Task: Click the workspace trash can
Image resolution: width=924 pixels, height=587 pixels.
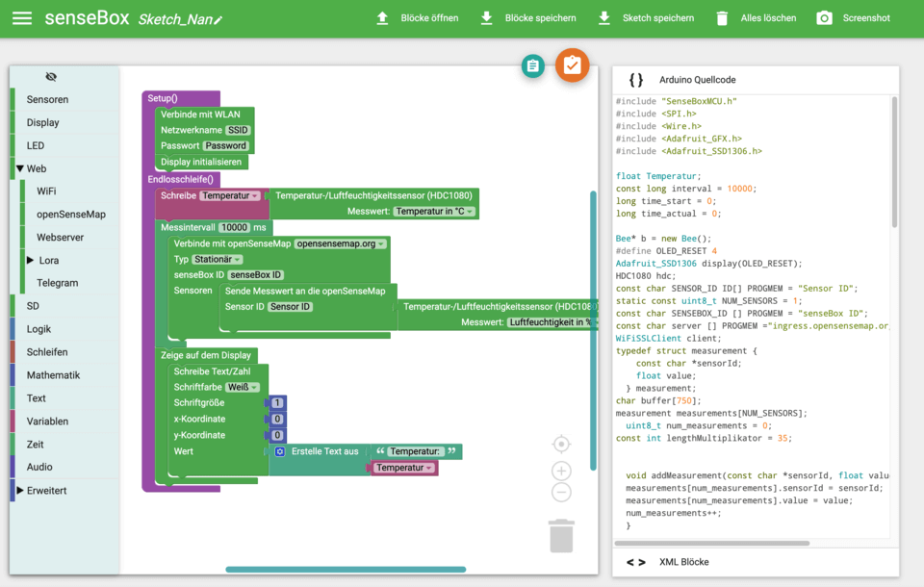Action: coord(561,535)
